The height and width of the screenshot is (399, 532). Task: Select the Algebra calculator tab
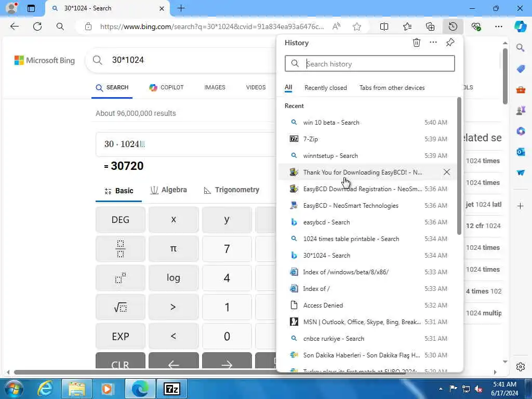pos(169,190)
